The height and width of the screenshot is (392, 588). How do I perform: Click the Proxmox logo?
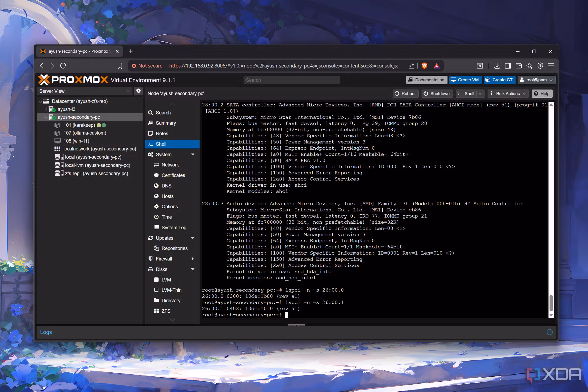click(x=73, y=80)
